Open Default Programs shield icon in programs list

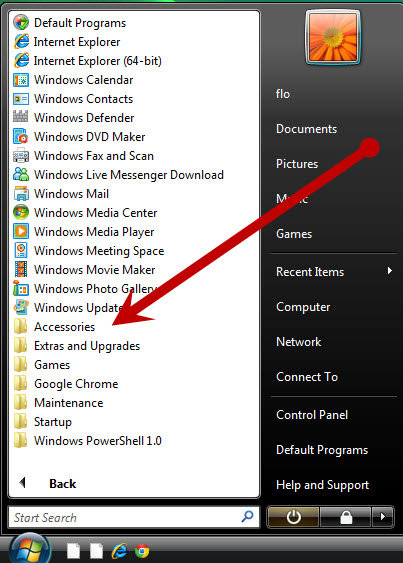tap(21, 23)
